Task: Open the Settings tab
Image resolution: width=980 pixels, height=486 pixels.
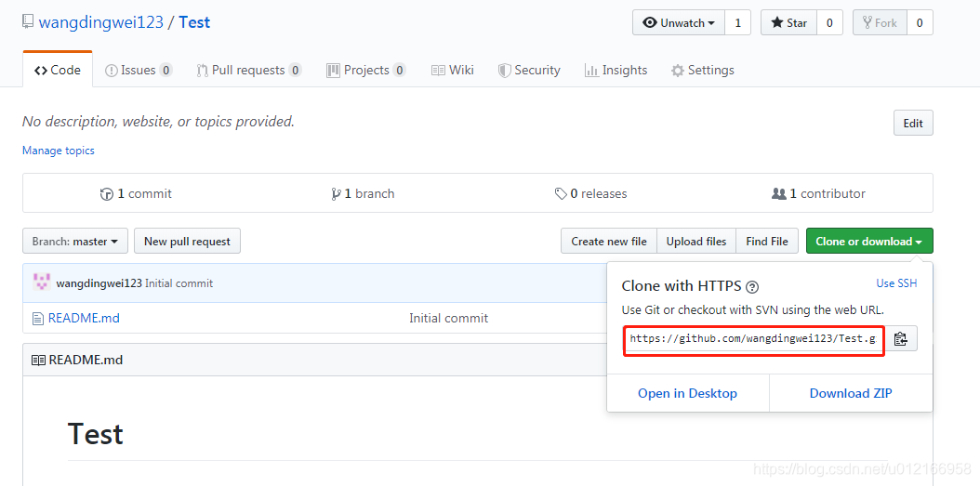Action: pyautogui.click(x=703, y=70)
